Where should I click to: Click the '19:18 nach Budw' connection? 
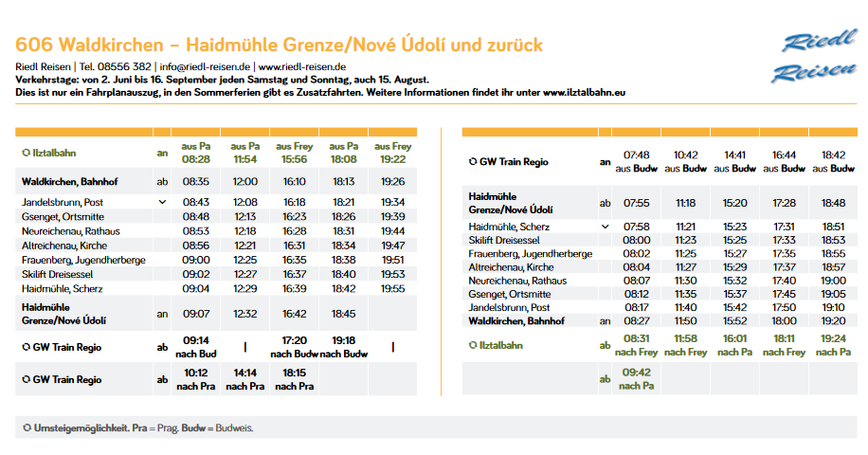343,347
